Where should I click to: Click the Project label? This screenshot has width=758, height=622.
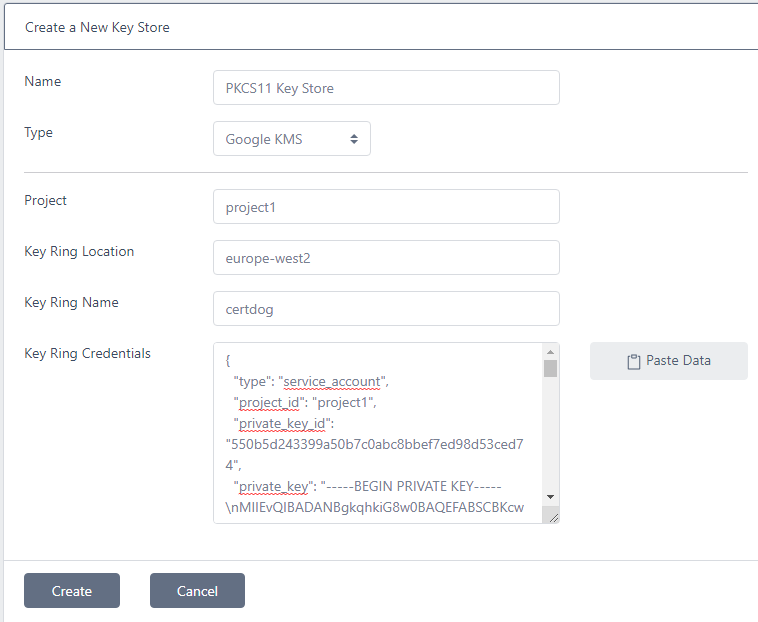pyautogui.click(x=46, y=200)
